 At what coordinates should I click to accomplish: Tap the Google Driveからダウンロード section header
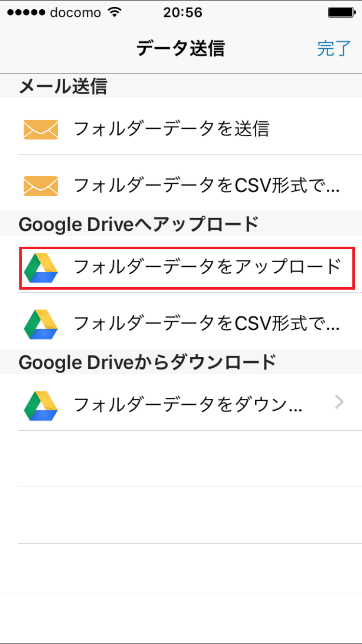click(x=147, y=362)
